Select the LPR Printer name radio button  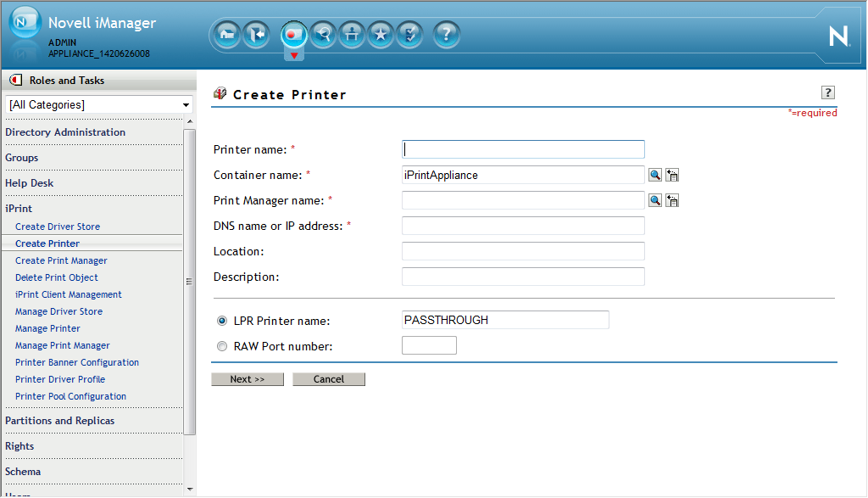click(222, 321)
